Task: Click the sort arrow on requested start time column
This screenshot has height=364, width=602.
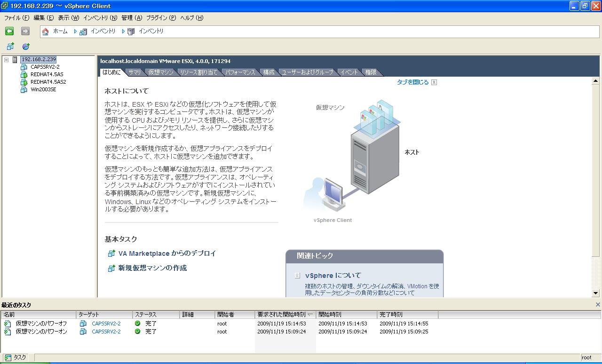Action: click(x=310, y=315)
